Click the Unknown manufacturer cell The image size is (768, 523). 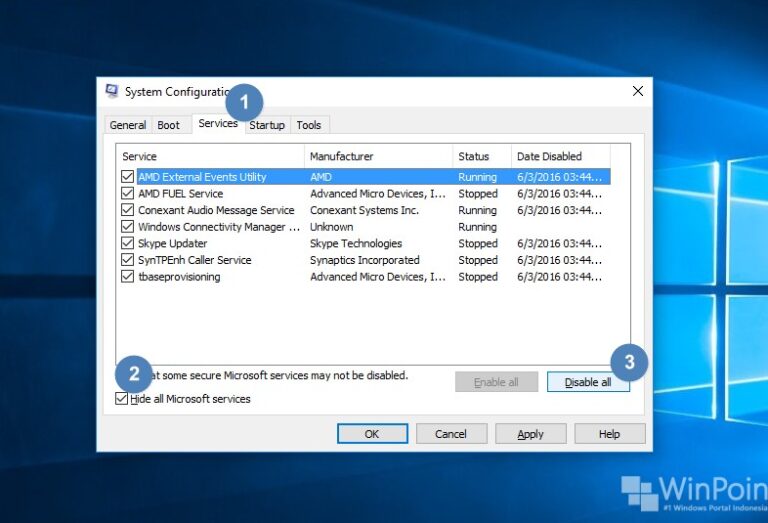click(332, 227)
